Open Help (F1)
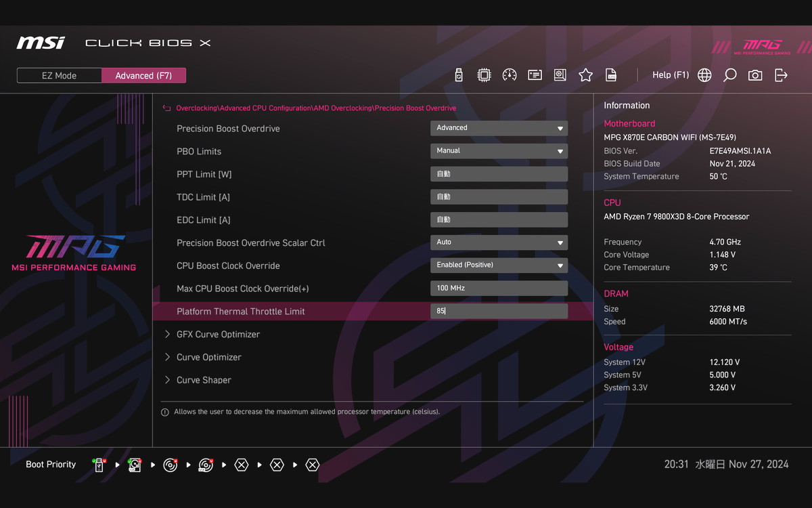The width and height of the screenshot is (812, 508). (671, 75)
